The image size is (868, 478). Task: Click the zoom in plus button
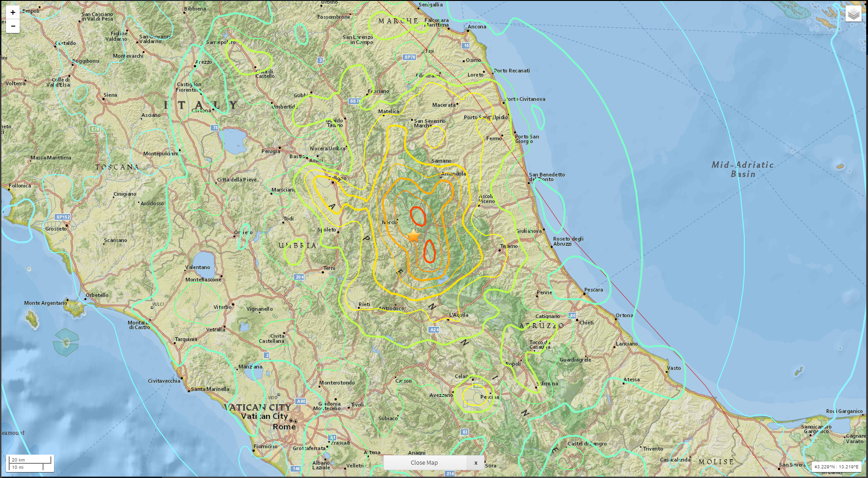coord(13,12)
